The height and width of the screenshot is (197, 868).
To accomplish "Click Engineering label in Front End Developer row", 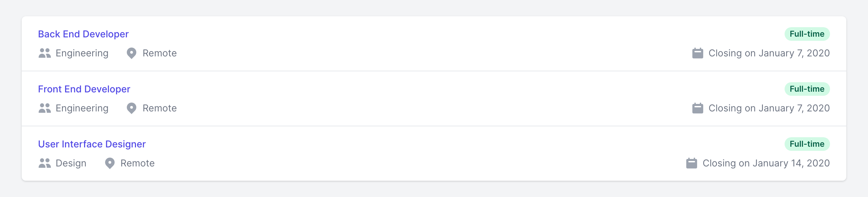I will (x=82, y=108).
